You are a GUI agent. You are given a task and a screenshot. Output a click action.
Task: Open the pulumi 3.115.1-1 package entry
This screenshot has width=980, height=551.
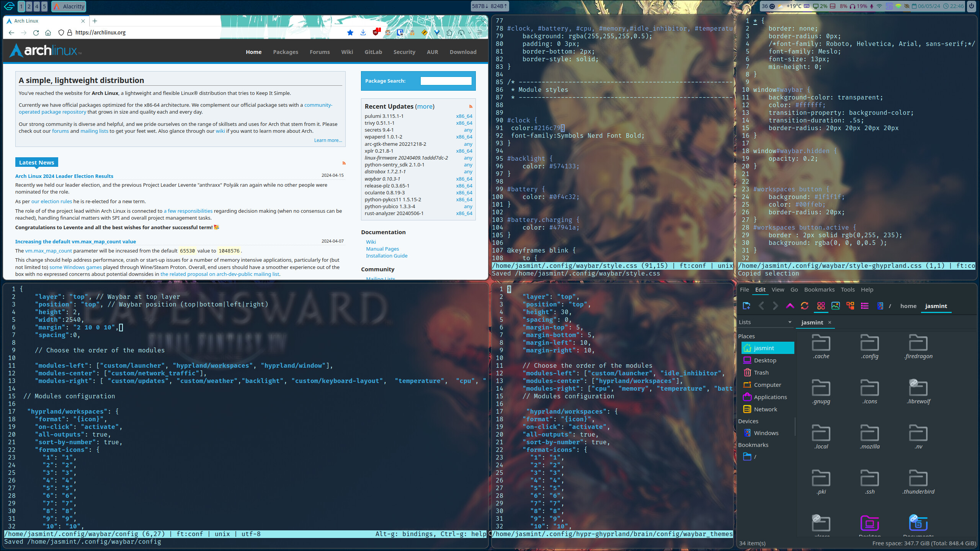point(384,116)
